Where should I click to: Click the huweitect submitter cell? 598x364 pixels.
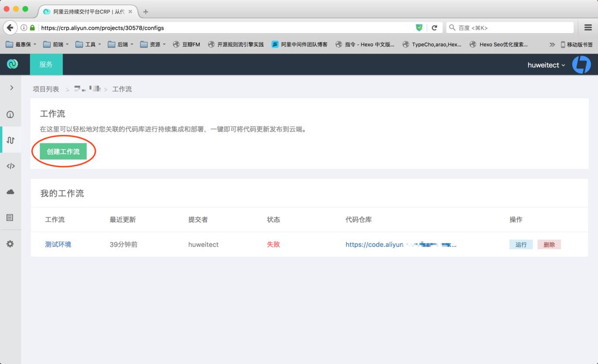203,244
